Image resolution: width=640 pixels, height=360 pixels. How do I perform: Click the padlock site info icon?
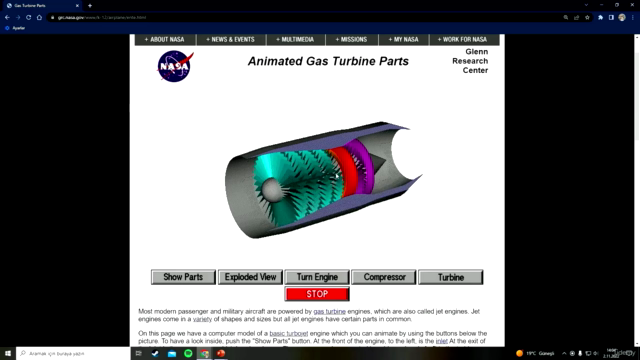point(52,18)
